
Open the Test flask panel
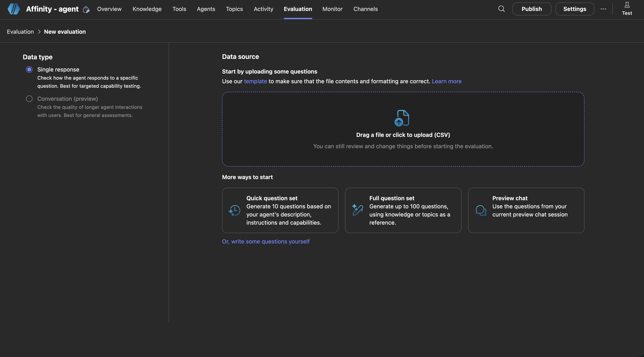[627, 9]
